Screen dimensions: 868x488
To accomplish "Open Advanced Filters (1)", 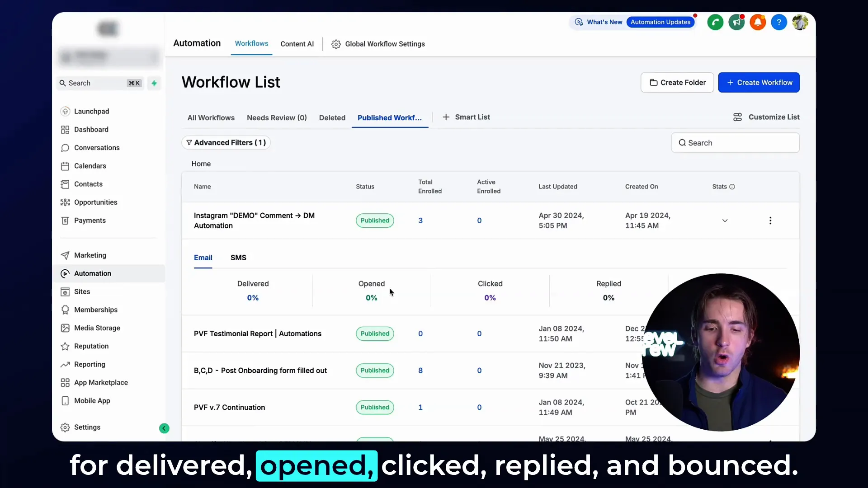I will 226,143.
